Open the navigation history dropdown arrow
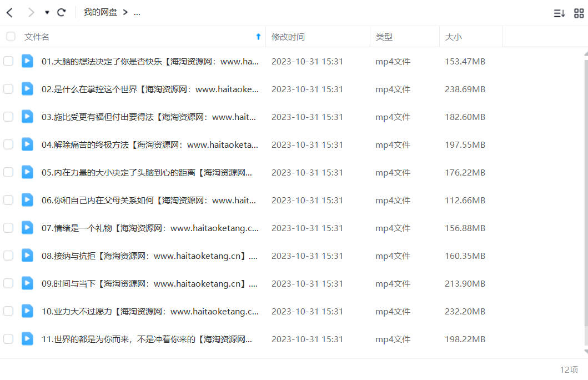The image size is (588, 380). point(47,12)
